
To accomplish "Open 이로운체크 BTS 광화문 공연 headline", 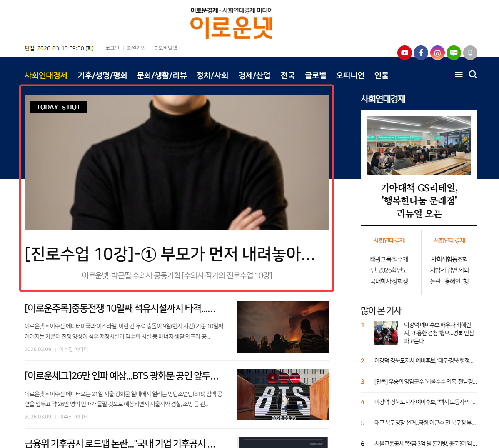I will [122, 376].
